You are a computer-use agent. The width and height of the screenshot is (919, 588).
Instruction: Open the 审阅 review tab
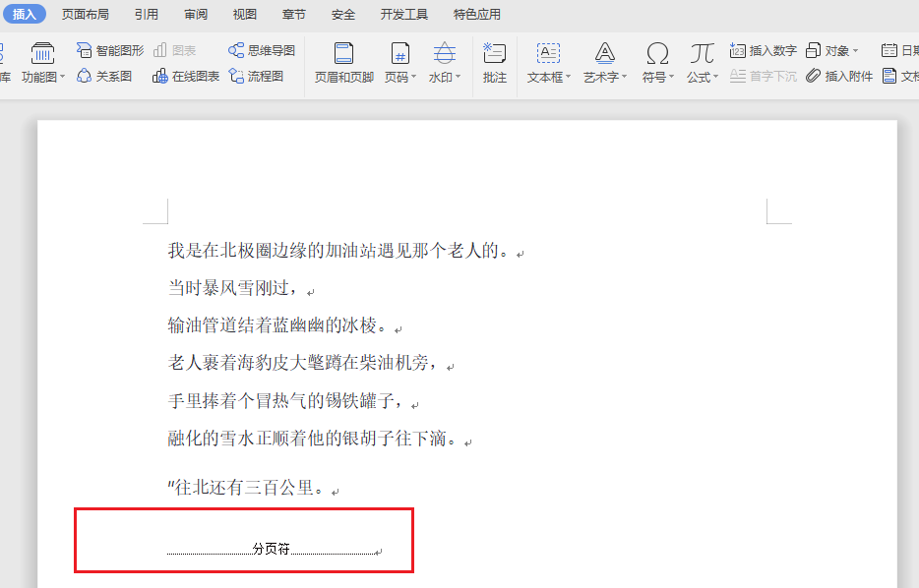pyautogui.click(x=195, y=14)
